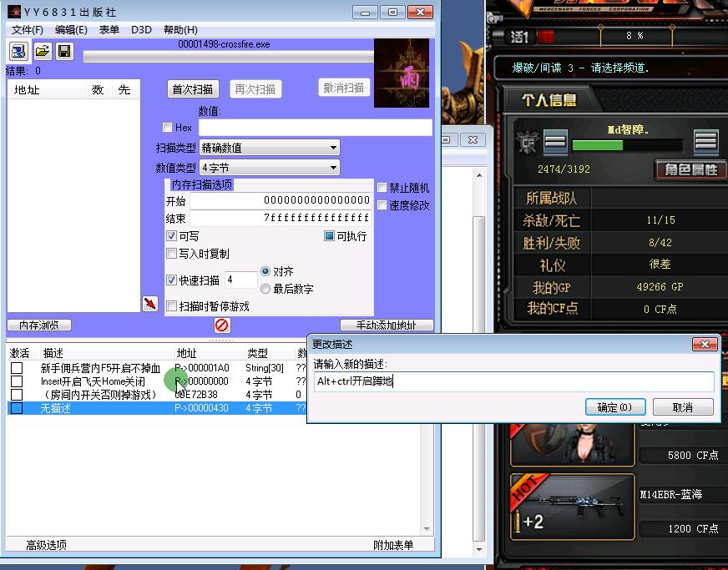Screen dimensions: 728x570
Task: Close the 更改描述 dialog
Action: [705, 344]
